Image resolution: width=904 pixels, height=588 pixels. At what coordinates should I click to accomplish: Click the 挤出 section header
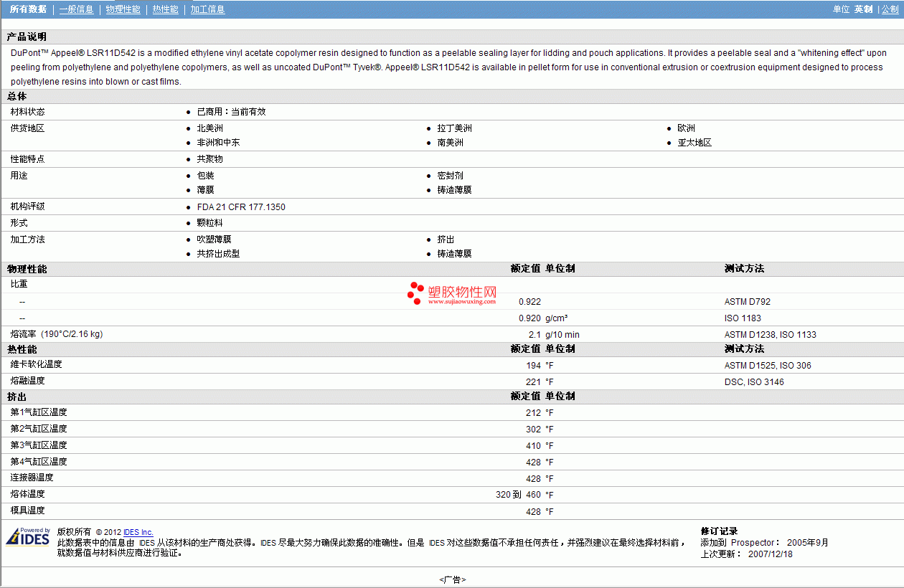click(17, 397)
